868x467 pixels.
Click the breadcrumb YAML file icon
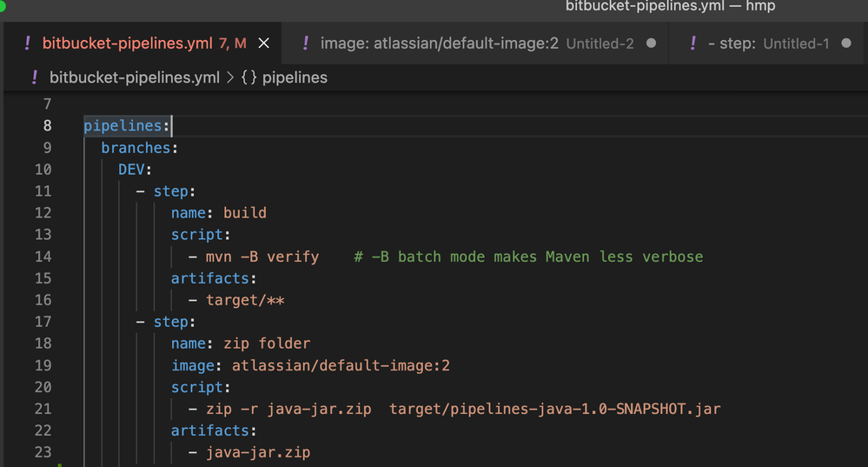click(x=35, y=77)
